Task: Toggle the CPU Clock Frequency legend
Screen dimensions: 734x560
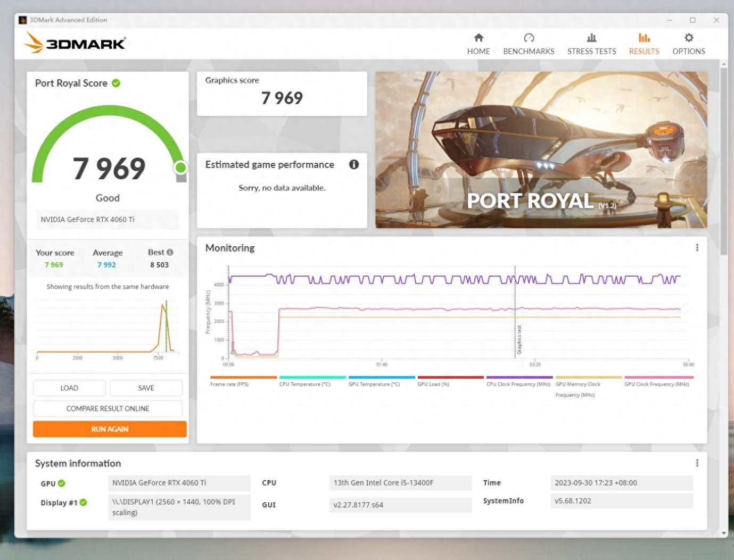Action: 519,381
